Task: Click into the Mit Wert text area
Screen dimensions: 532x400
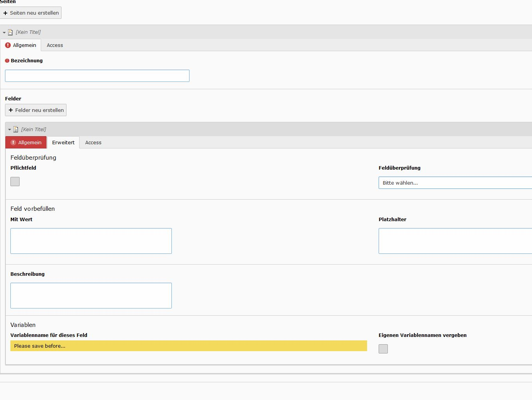Action: point(91,241)
